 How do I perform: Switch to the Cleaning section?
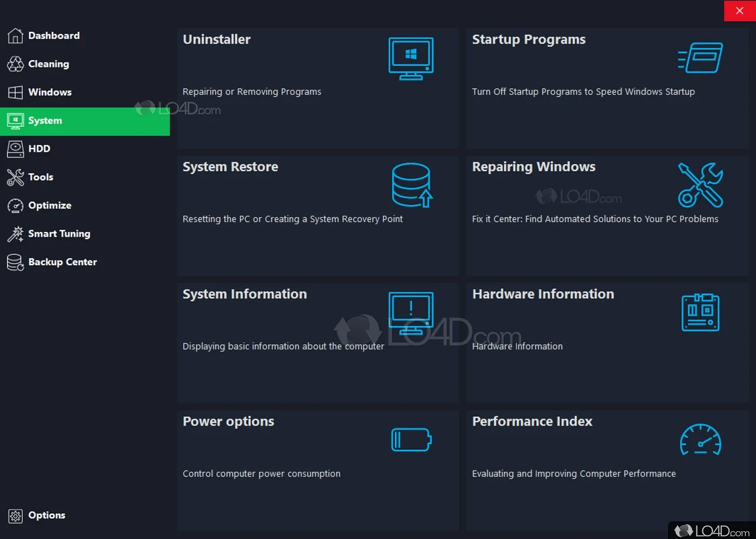point(48,64)
